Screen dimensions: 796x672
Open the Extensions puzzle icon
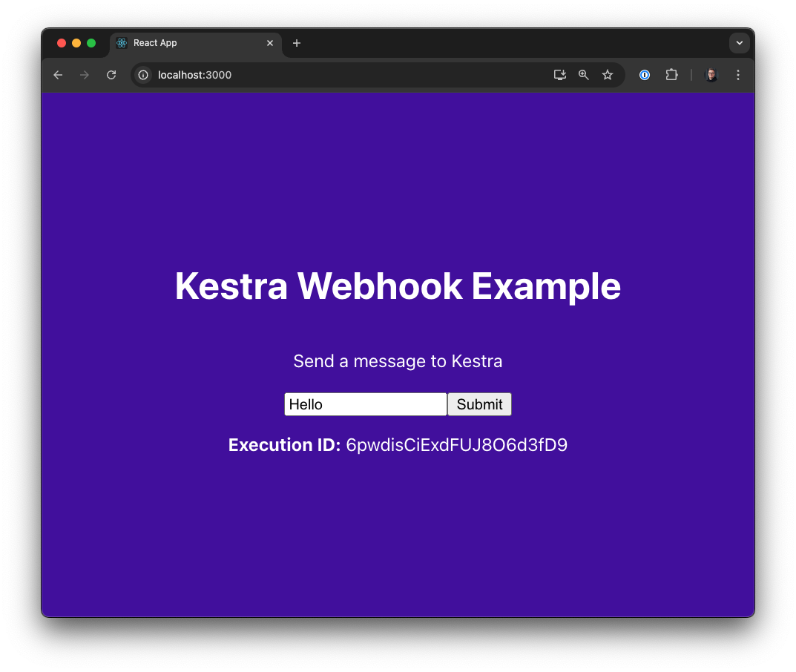(x=671, y=75)
